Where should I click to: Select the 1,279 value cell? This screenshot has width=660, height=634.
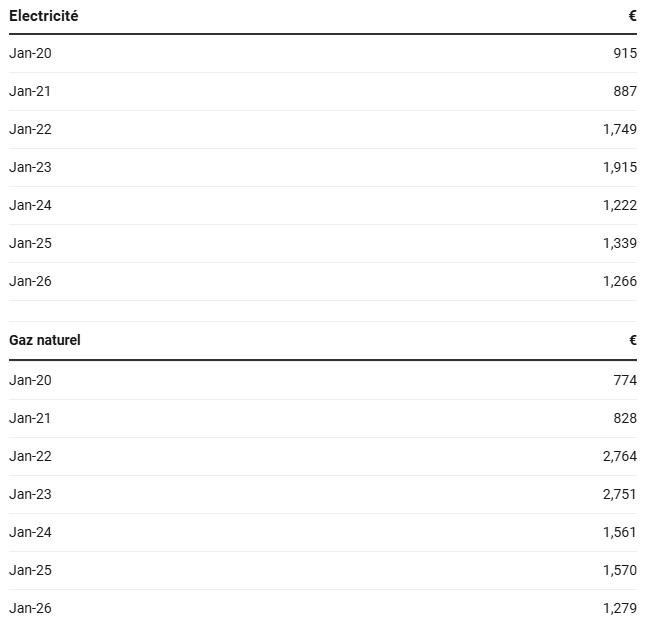coord(620,608)
